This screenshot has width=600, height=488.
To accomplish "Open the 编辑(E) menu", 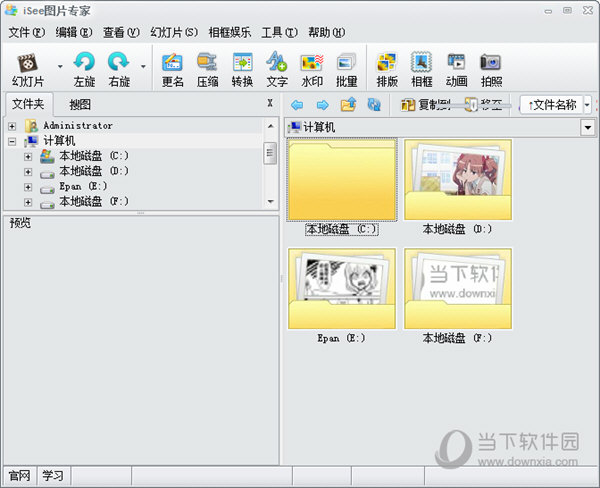I will [x=73, y=33].
